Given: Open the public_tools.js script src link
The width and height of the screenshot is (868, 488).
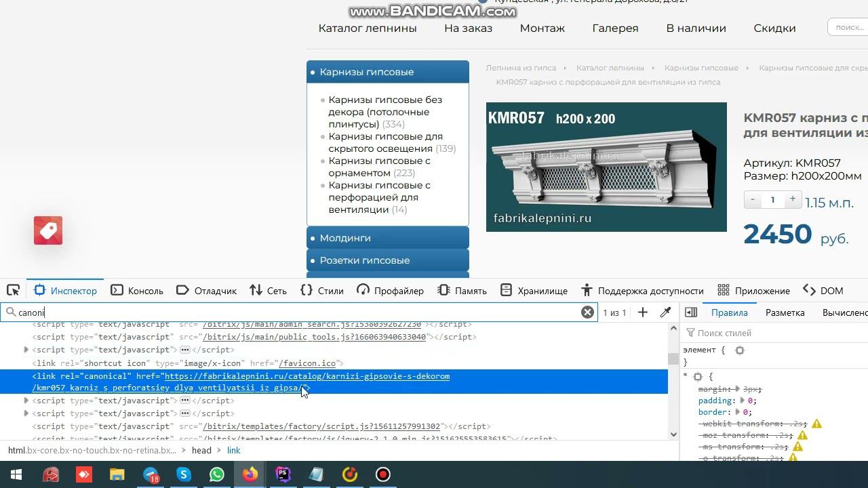Looking at the screenshot, I should (314, 337).
